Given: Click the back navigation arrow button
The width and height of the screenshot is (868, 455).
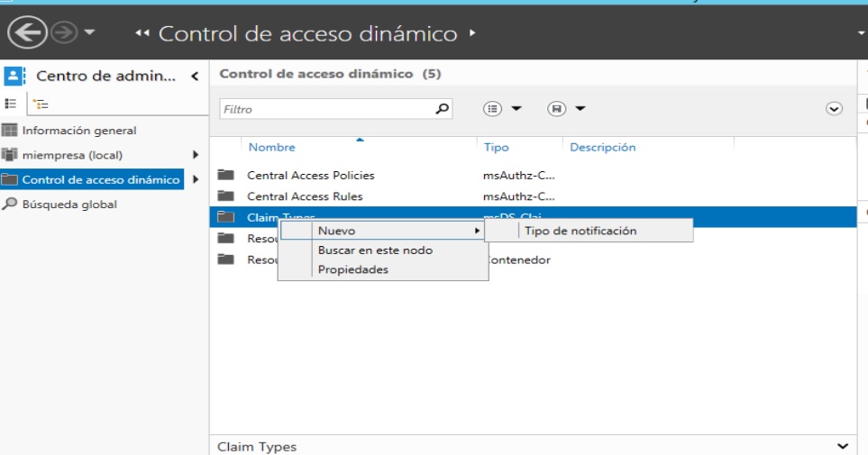Looking at the screenshot, I should pos(27,33).
